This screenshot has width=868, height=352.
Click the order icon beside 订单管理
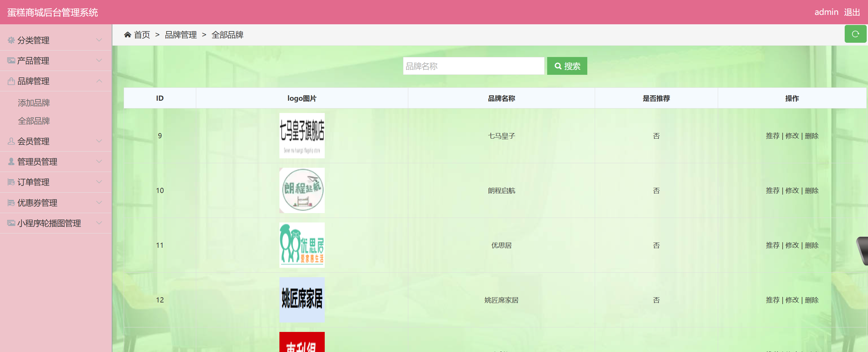(10, 182)
